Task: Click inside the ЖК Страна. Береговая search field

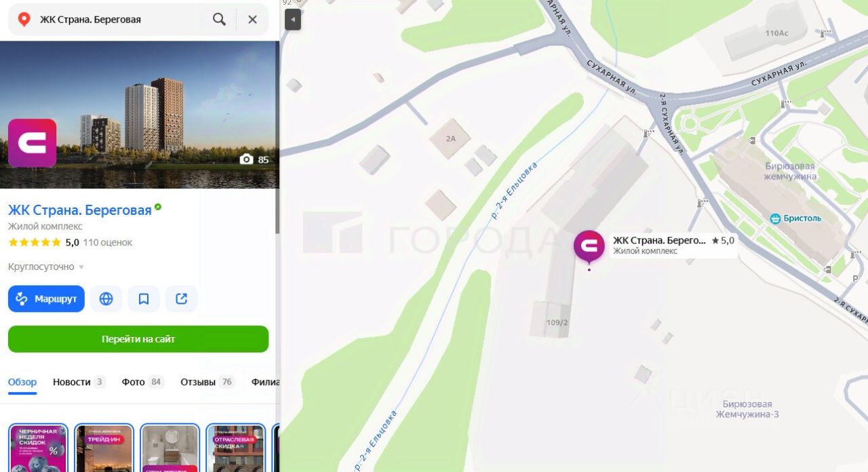Action: [115, 20]
